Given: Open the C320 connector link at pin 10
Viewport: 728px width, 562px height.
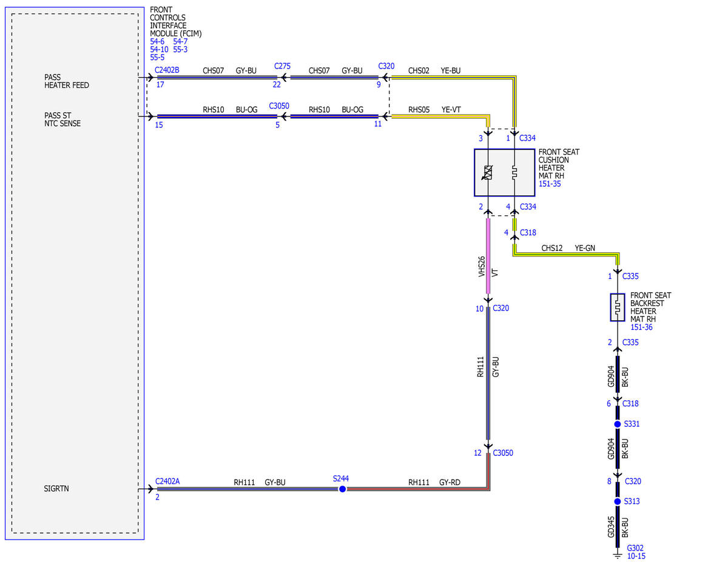Looking at the screenshot, I should pyautogui.click(x=501, y=308).
